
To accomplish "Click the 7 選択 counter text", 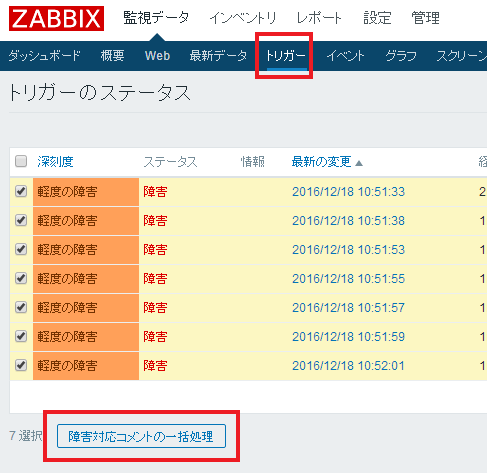I will coord(26,436).
